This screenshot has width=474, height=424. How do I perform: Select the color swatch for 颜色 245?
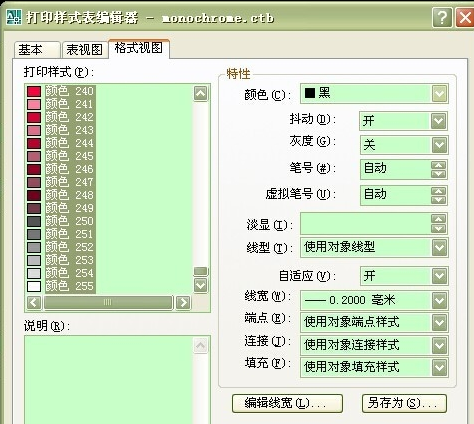pyautogui.click(x=34, y=156)
